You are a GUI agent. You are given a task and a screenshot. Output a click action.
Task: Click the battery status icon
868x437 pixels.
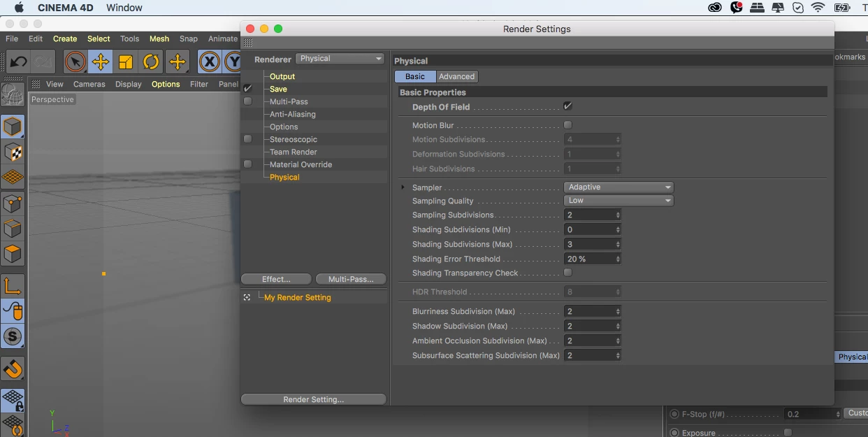pos(841,8)
